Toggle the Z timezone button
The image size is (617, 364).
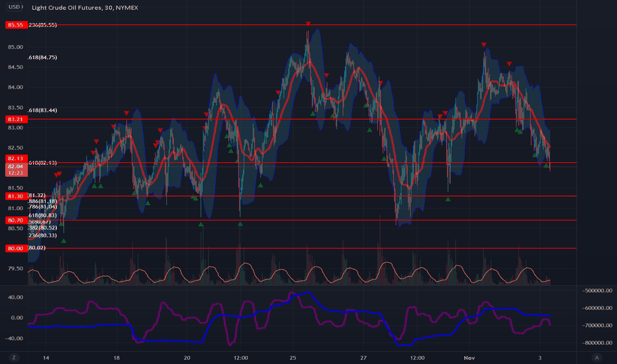pyautogui.click(x=14, y=357)
